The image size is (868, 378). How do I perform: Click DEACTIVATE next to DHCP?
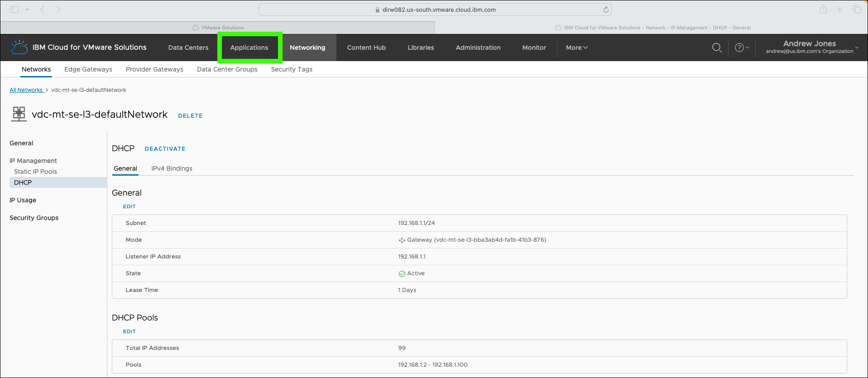(165, 149)
